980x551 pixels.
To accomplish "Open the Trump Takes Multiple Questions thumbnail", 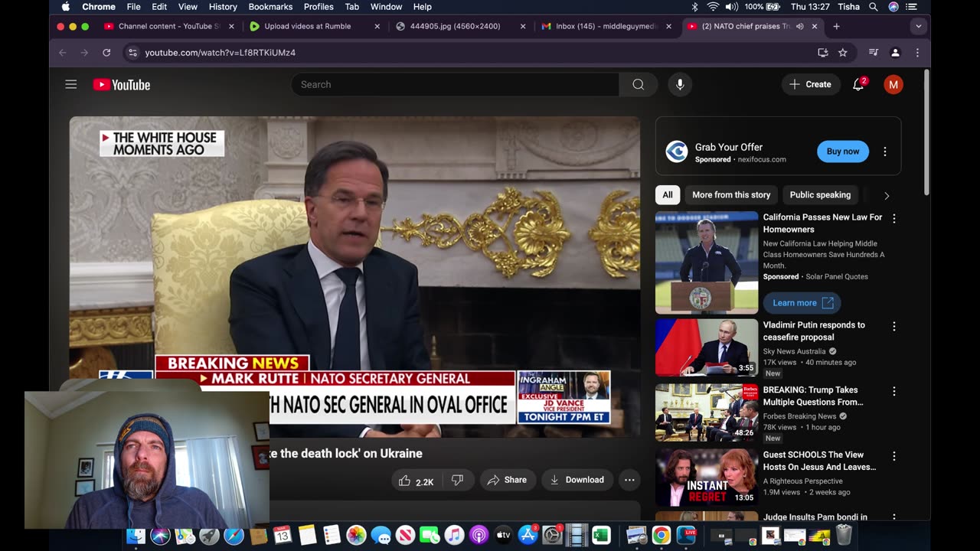I will coord(707,412).
